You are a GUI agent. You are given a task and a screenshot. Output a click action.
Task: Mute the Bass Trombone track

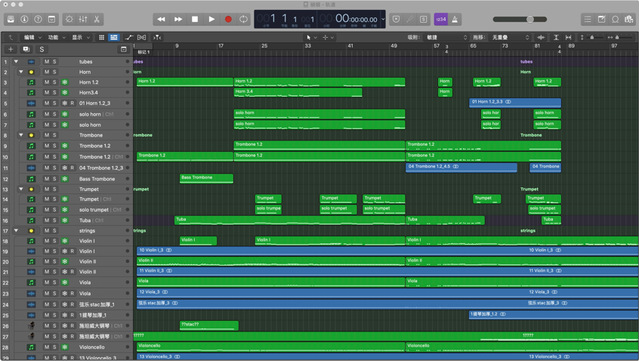46,178
